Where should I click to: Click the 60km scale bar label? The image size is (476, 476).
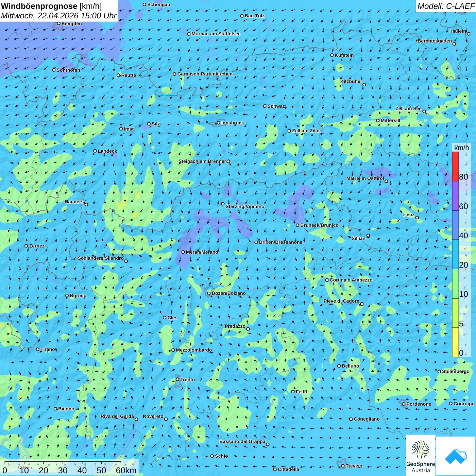coord(126,470)
